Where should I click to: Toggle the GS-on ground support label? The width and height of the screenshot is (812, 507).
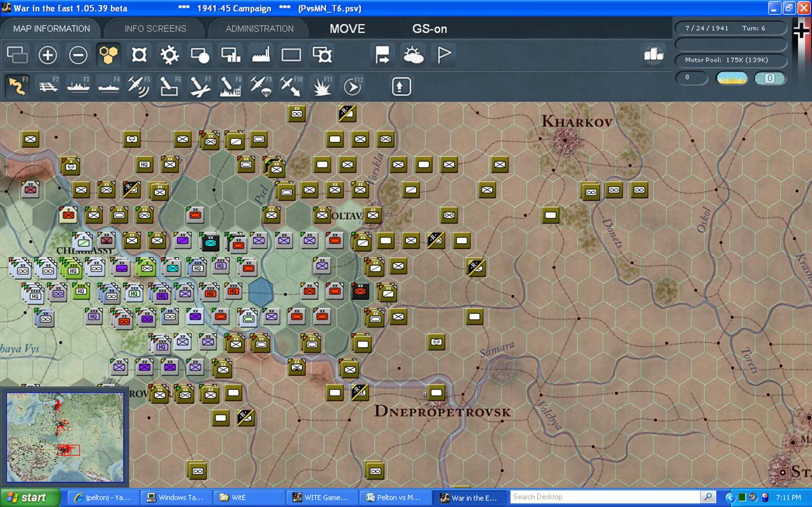coord(430,29)
